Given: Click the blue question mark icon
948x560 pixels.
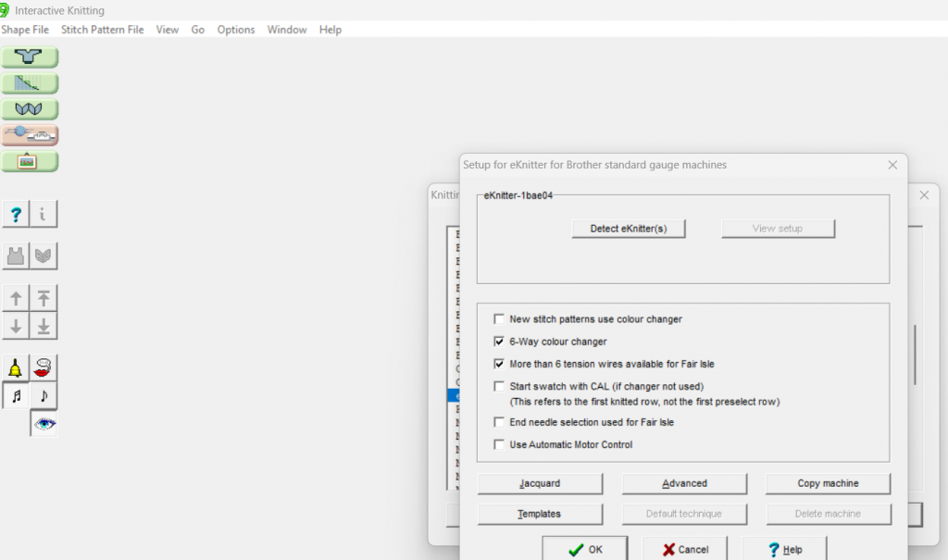Looking at the screenshot, I should 16,215.
